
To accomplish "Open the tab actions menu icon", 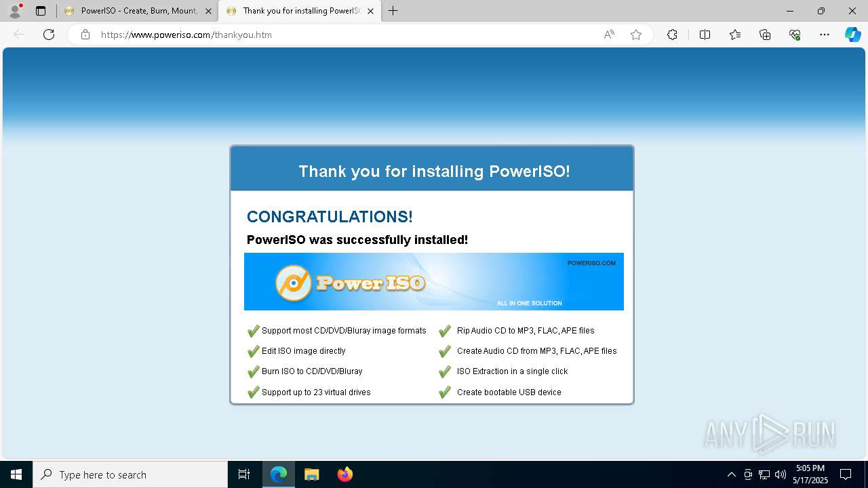I will point(41,11).
